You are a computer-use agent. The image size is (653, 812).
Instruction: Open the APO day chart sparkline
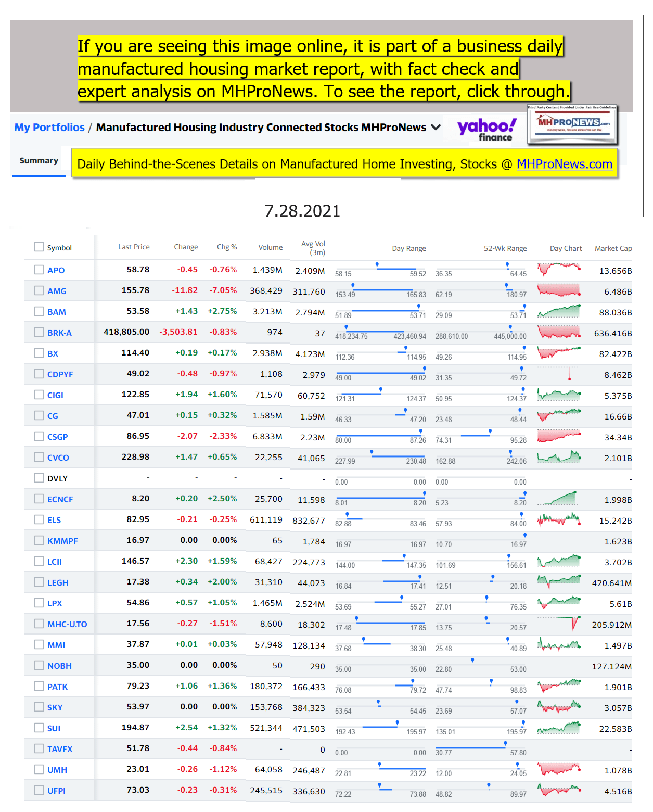[x=559, y=270]
